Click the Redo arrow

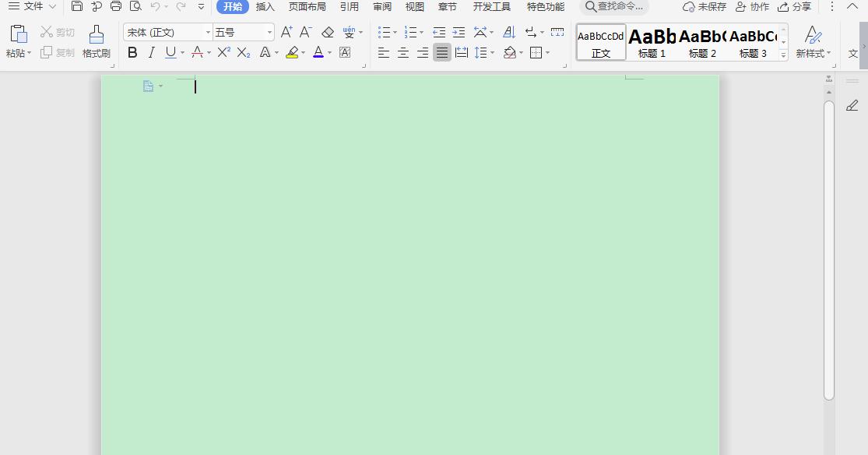181,7
